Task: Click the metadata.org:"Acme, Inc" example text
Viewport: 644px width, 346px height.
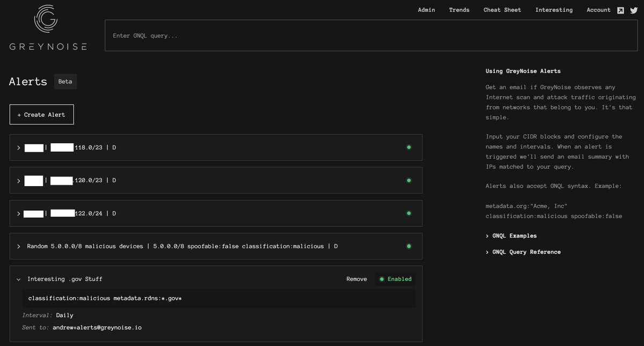Action: point(526,207)
